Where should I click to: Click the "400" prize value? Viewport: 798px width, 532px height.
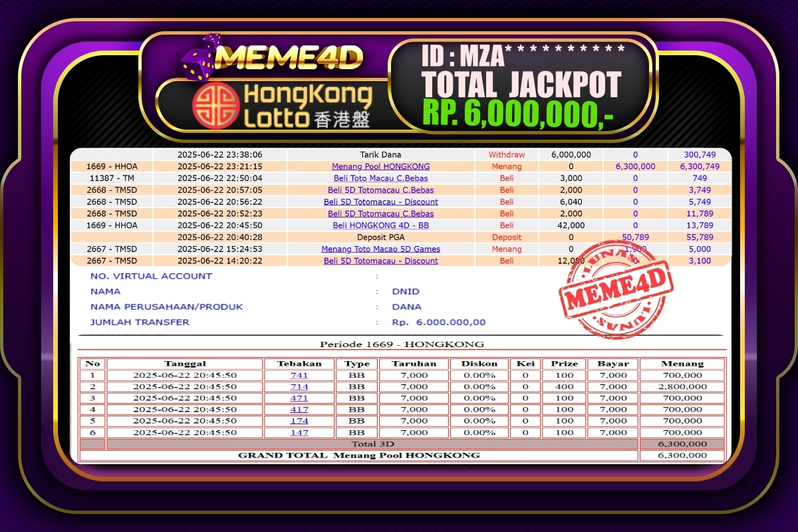pos(565,386)
